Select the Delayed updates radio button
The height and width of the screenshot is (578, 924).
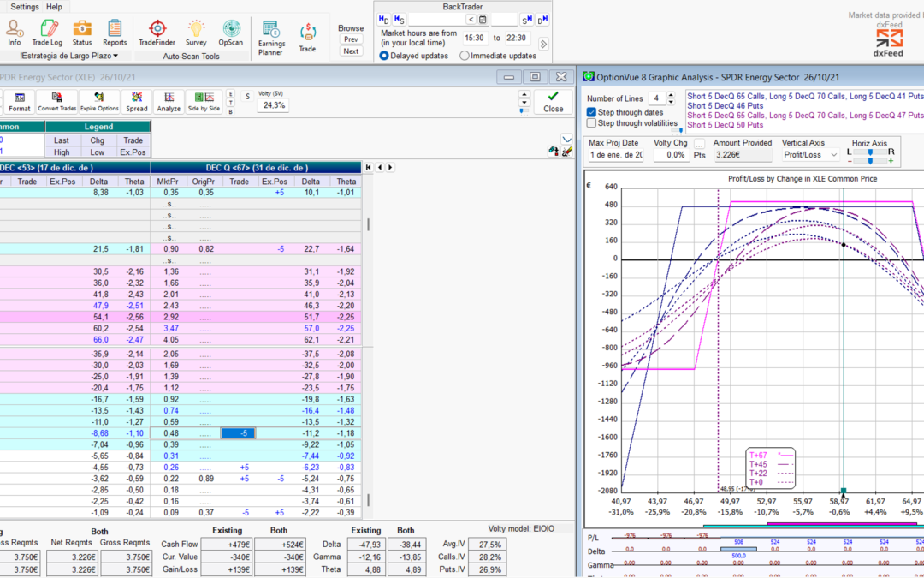tap(384, 56)
